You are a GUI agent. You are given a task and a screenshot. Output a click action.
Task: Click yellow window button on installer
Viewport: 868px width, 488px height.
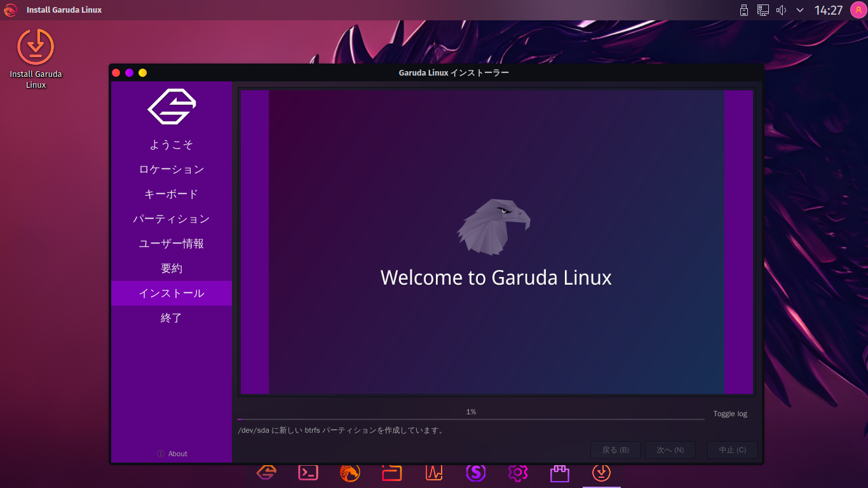pyautogui.click(x=143, y=72)
